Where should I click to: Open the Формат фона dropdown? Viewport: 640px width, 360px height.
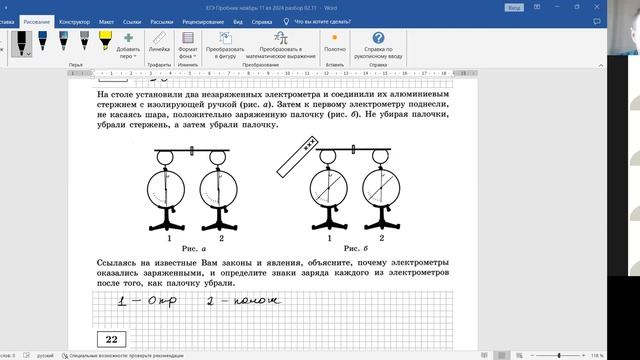[x=188, y=46]
